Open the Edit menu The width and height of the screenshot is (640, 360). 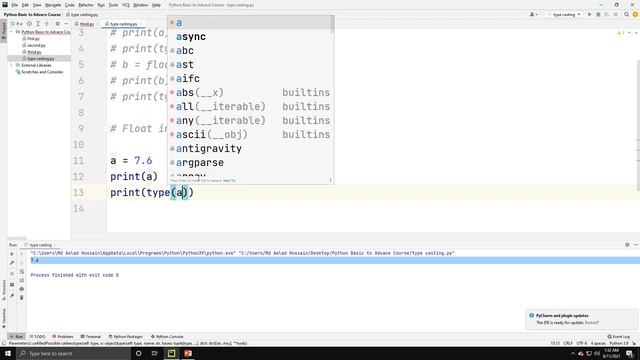click(25, 5)
